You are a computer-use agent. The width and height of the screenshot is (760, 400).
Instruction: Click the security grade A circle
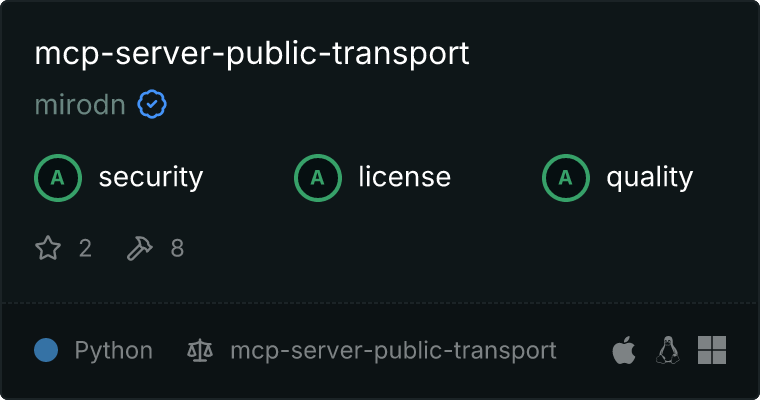pyautogui.click(x=58, y=178)
